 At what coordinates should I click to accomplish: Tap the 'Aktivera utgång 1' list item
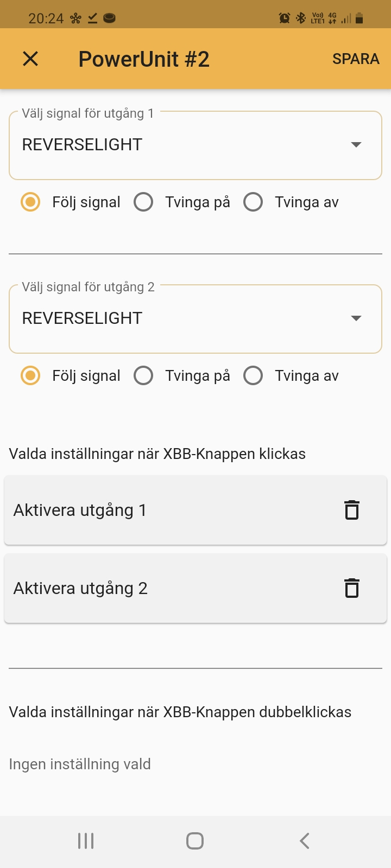click(x=163, y=510)
